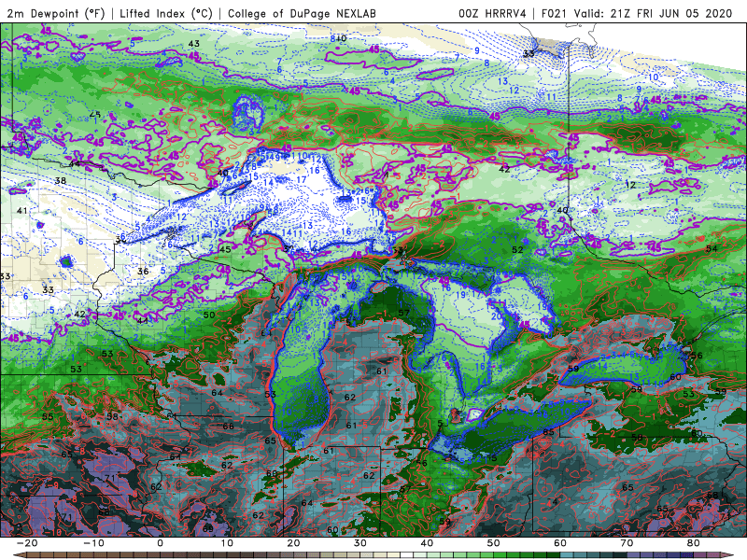
Task: Click the 80 tick label on the legend bar
Action: click(x=694, y=543)
